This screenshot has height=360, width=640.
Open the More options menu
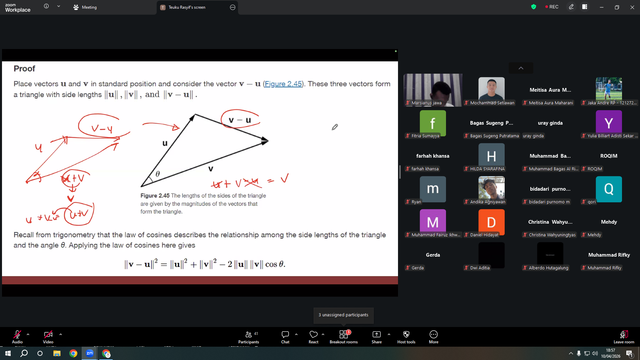pyautogui.click(x=433, y=337)
